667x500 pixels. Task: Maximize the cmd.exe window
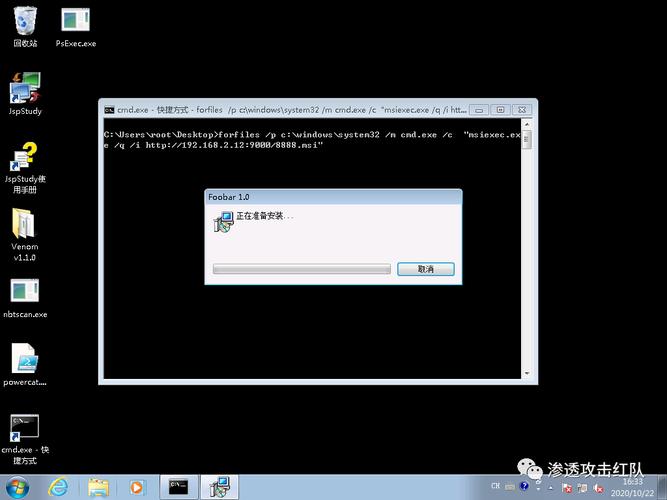(501, 110)
